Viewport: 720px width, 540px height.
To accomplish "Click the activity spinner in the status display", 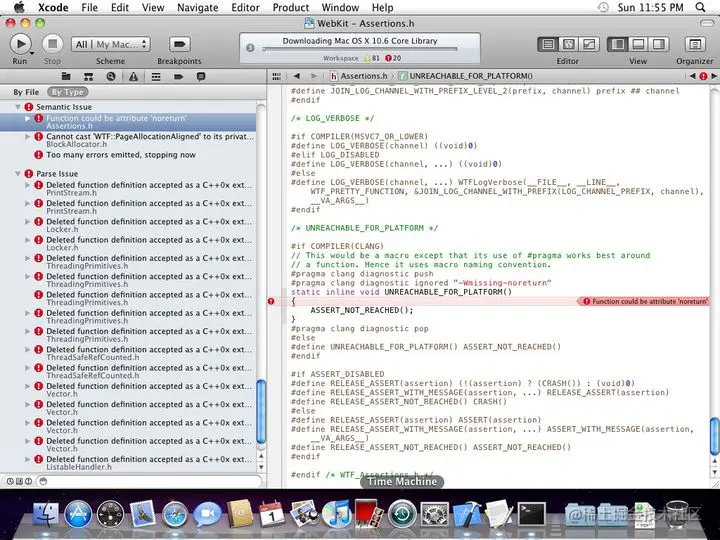I will pos(250,47).
